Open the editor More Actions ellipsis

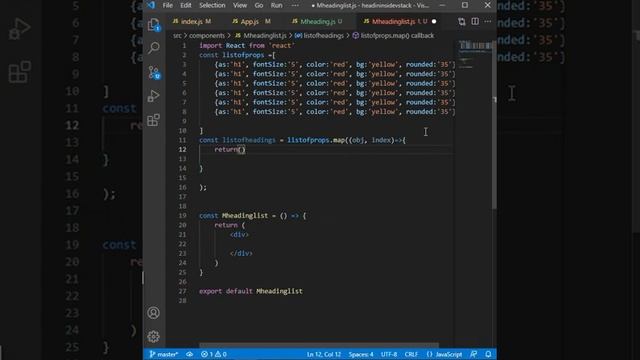coord(488,22)
